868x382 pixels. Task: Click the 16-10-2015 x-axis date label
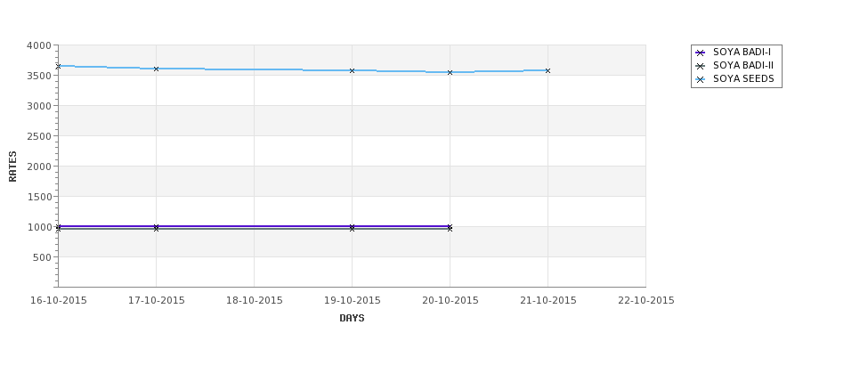(59, 300)
